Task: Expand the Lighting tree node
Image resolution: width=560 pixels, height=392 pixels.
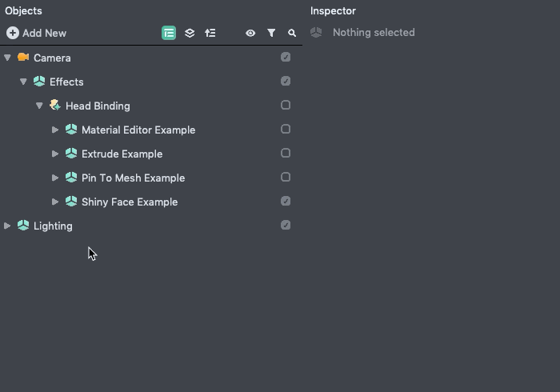Action: pos(7,226)
